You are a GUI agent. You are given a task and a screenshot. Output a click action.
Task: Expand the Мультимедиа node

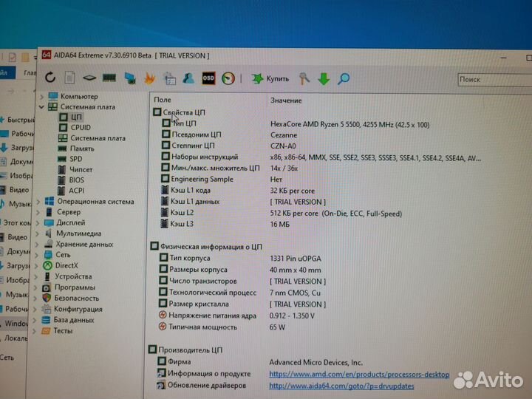click(38, 234)
